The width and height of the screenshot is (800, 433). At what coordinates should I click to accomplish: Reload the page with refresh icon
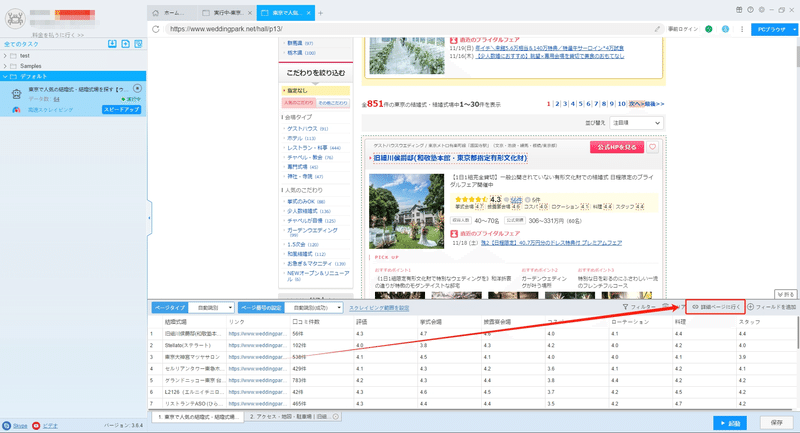click(156, 29)
